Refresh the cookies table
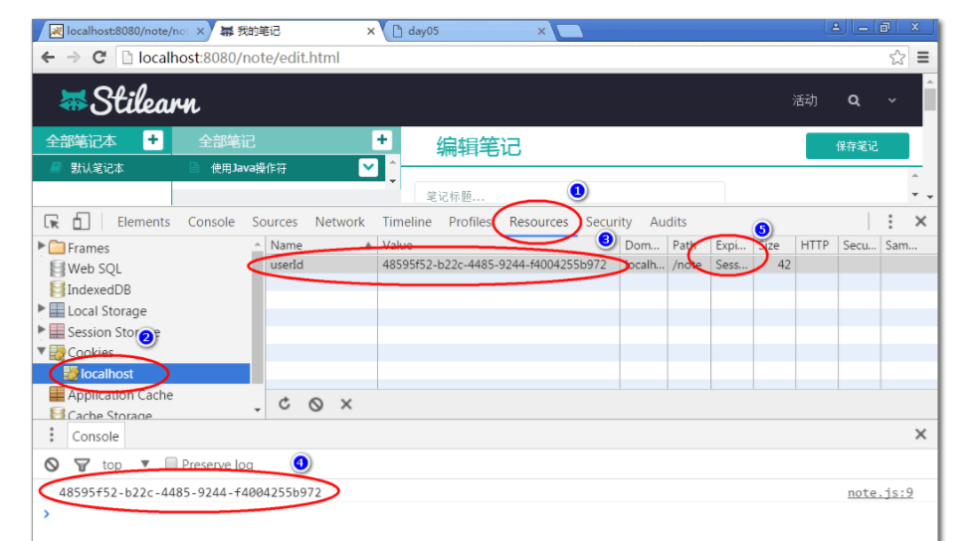This screenshot has width=980, height=541. (285, 404)
